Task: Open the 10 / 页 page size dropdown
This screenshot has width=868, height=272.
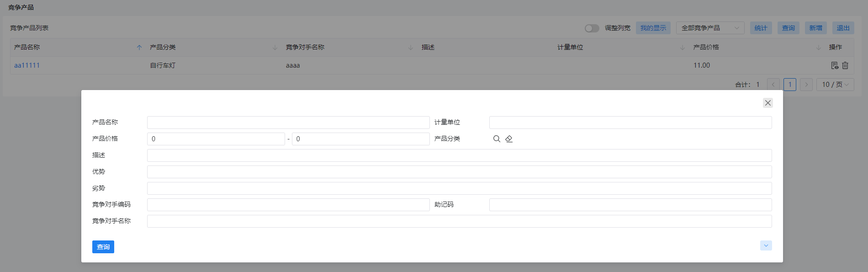Action: [835, 85]
